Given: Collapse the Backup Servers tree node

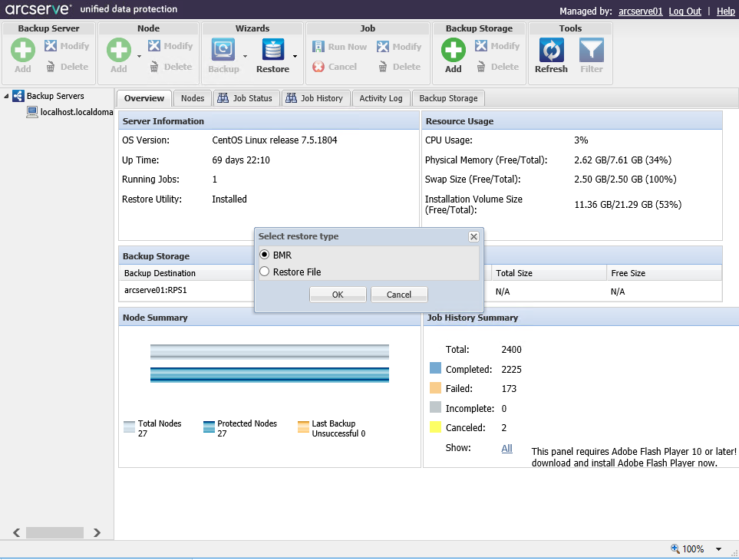Looking at the screenshot, I should click(6, 96).
